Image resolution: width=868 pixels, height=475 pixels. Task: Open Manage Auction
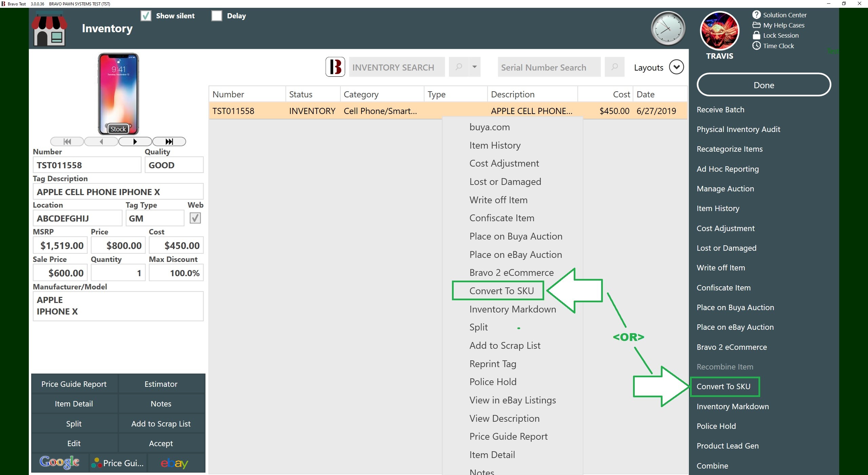click(725, 189)
